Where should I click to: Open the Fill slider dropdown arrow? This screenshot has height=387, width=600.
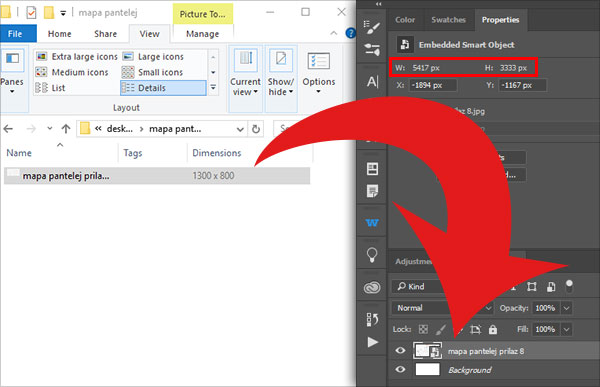click(x=566, y=329)
